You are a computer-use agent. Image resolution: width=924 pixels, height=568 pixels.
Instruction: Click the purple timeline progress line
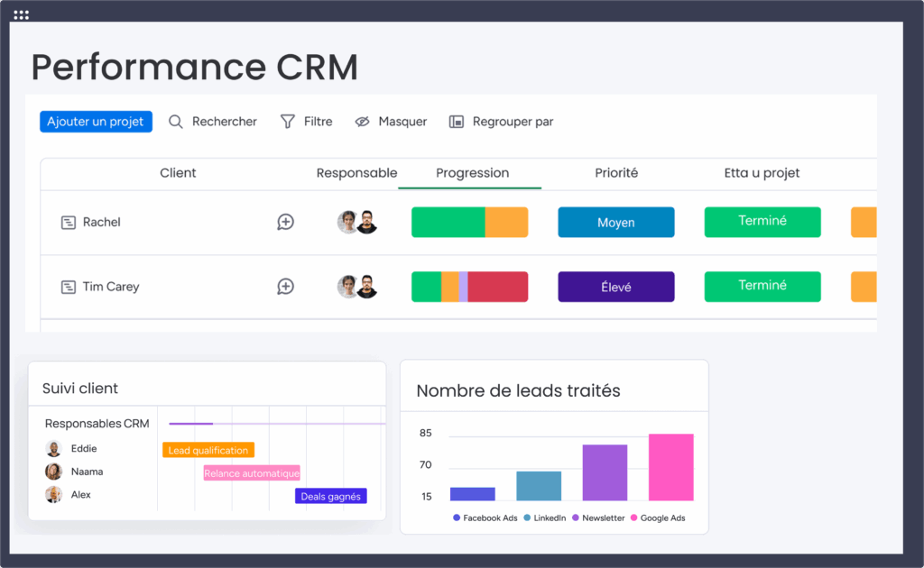coord(191,424)
